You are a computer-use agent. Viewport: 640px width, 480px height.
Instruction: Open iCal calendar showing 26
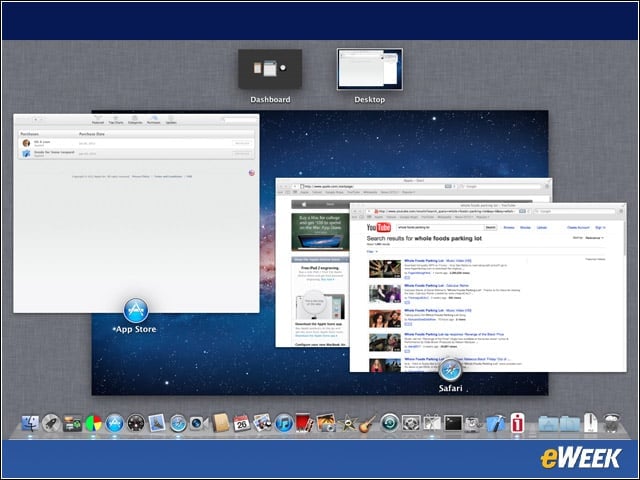pos(241,424)
